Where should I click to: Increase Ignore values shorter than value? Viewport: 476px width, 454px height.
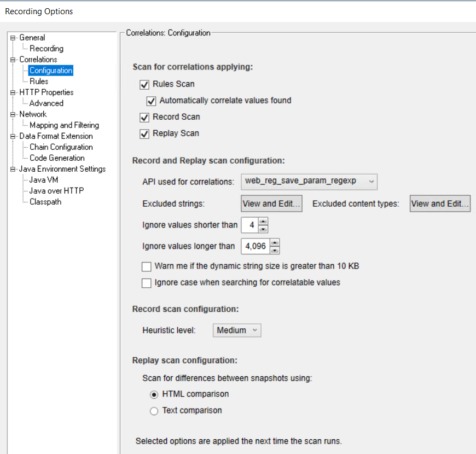pyautogui.click(x=263, y=222)
